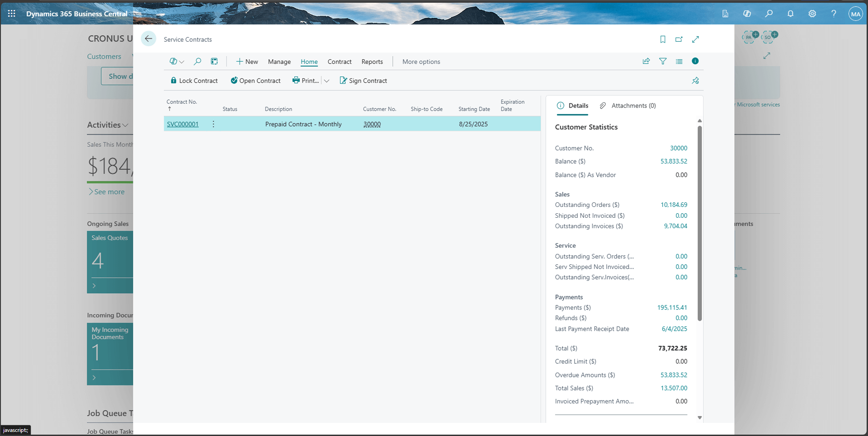
Task: Open the Print dropdown arrow
Action: point(326,80)
